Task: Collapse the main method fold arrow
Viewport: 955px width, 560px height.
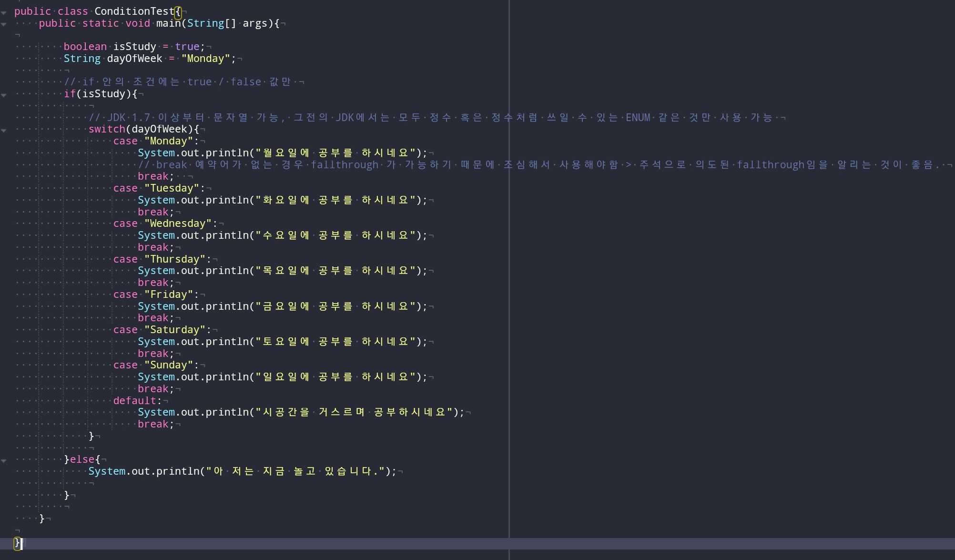Action: pyautogui.click(x=4, y=24)
